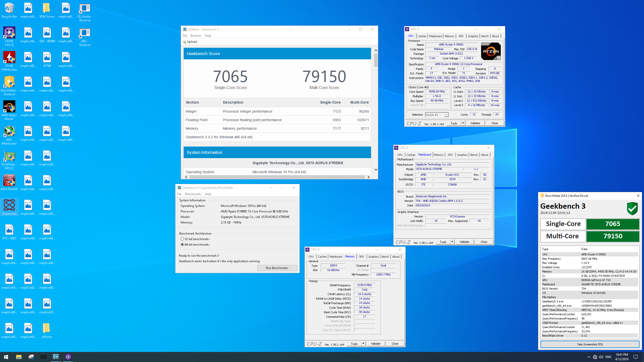Launch the BenchMate Shortcut icon
Viewport: 644px width, 362px height.
tap(9, 86)
